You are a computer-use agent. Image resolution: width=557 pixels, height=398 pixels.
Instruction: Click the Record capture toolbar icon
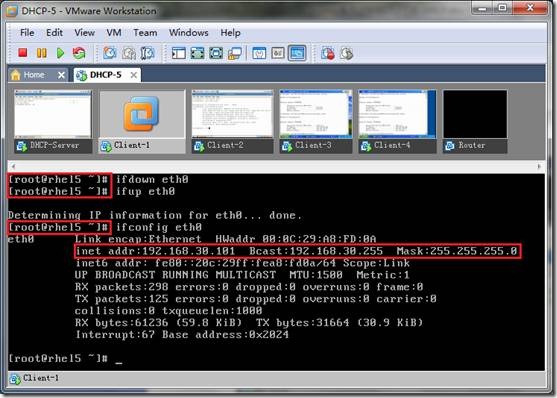pos(328,53)
